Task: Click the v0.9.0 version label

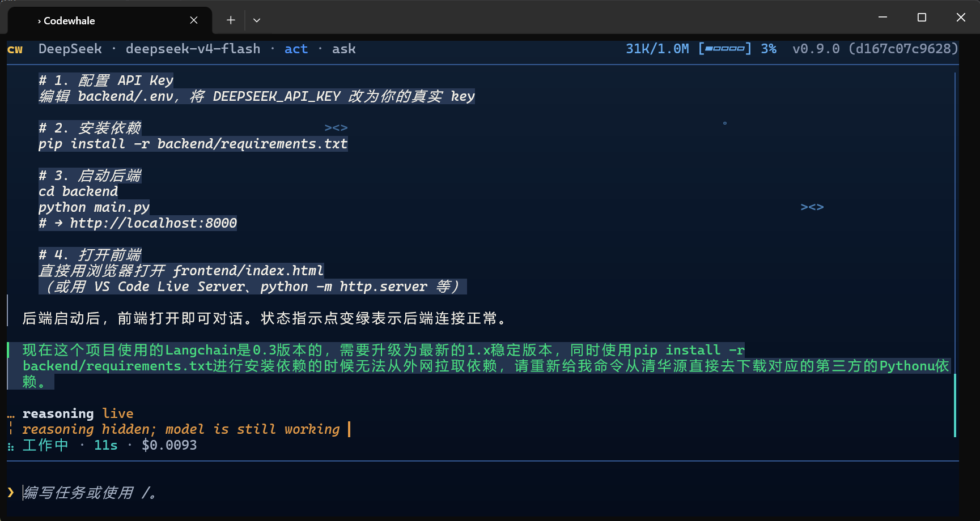Action: pos(816,49)
